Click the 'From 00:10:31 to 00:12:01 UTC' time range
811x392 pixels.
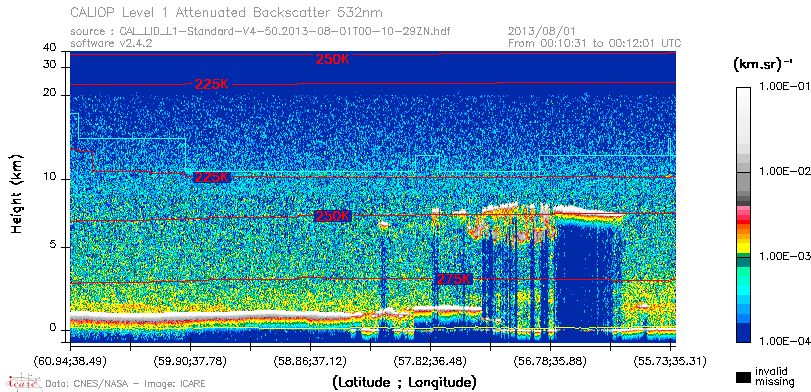point(595,43)
